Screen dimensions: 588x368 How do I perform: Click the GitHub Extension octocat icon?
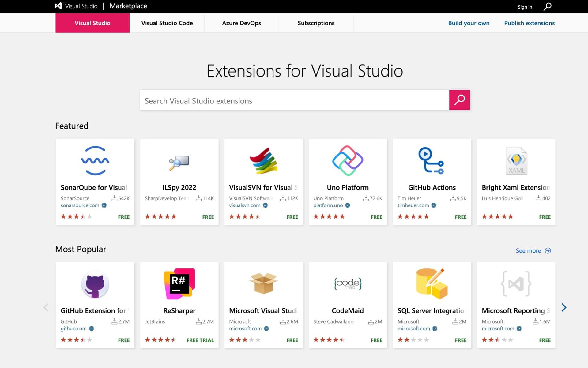tap(95, 284)
